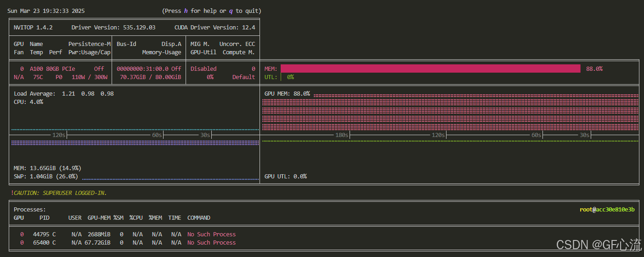
Task: Click the 60s marker on the GPU timeline
Action: pyautogui.click(x=537, y=135)
